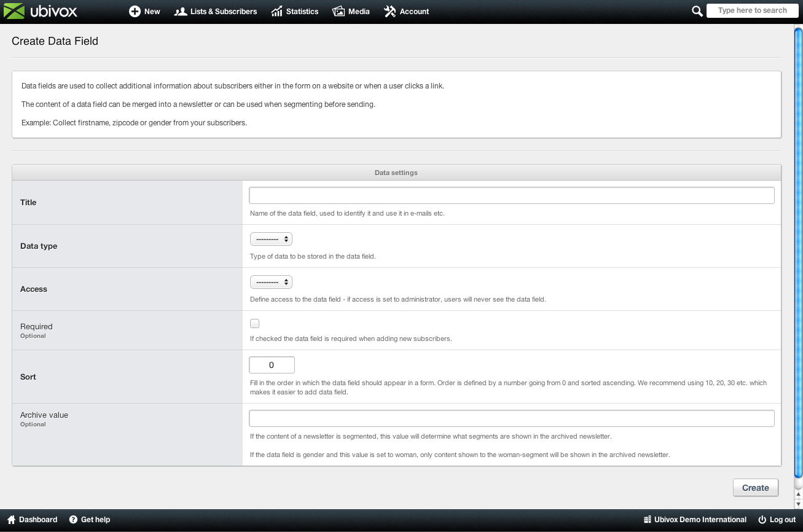Click 'Name of the data field' hint text
The width and height of the screenshot is (803, 532).
coord(347,213)
